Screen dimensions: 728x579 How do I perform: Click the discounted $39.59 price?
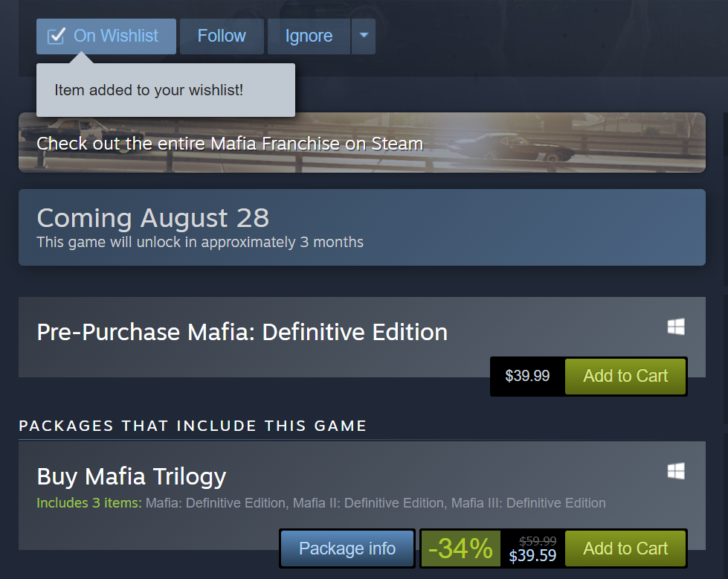pyautogui.click(x=532, y=556)
